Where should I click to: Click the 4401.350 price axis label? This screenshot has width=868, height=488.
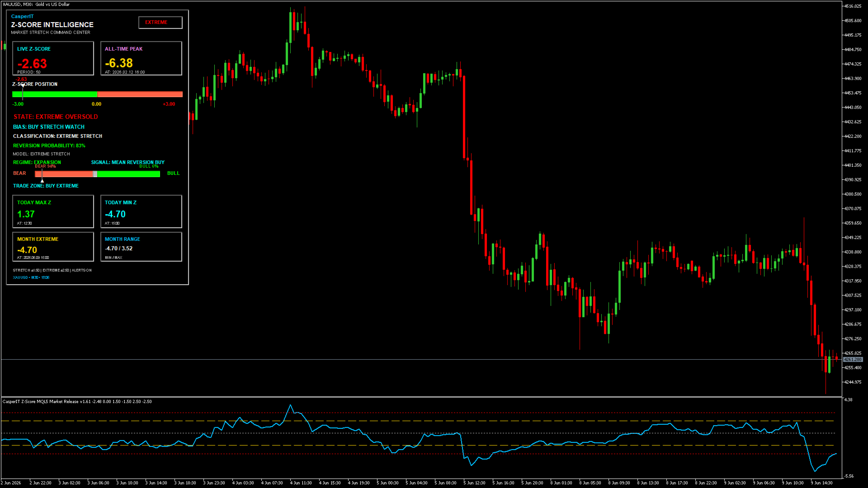pos(853,165)
